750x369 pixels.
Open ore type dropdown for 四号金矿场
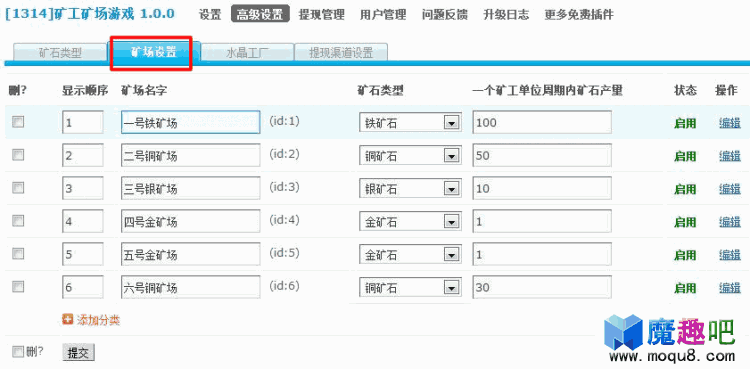pos(410,222)
